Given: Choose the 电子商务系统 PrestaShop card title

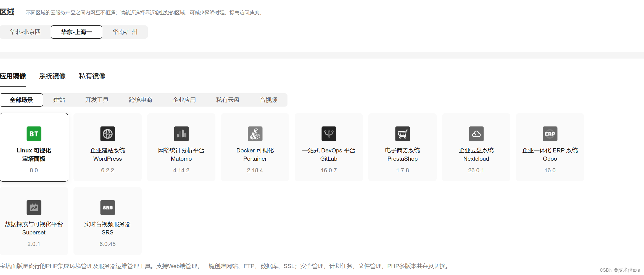Looking at the screenshot, I should [403, 155].
